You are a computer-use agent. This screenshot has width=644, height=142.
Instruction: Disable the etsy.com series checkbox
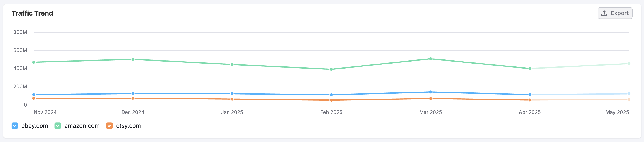point(109,126)
